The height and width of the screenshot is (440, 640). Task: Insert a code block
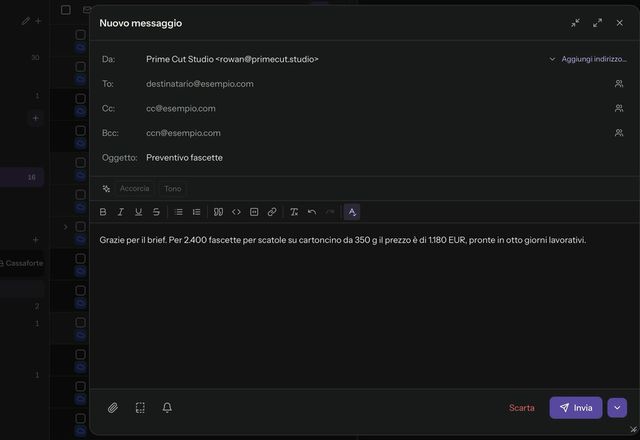pyautogui.click(x=254, y=212)
